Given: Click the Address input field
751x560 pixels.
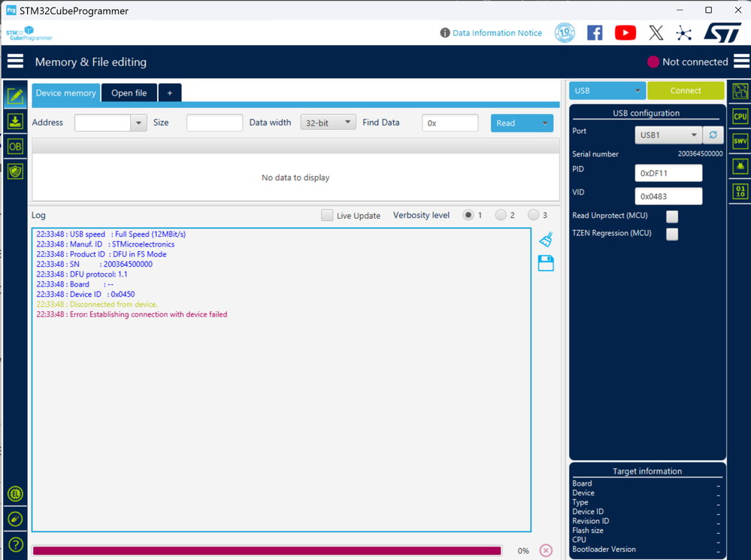Looking at the screenshot, I should point(102,123).
